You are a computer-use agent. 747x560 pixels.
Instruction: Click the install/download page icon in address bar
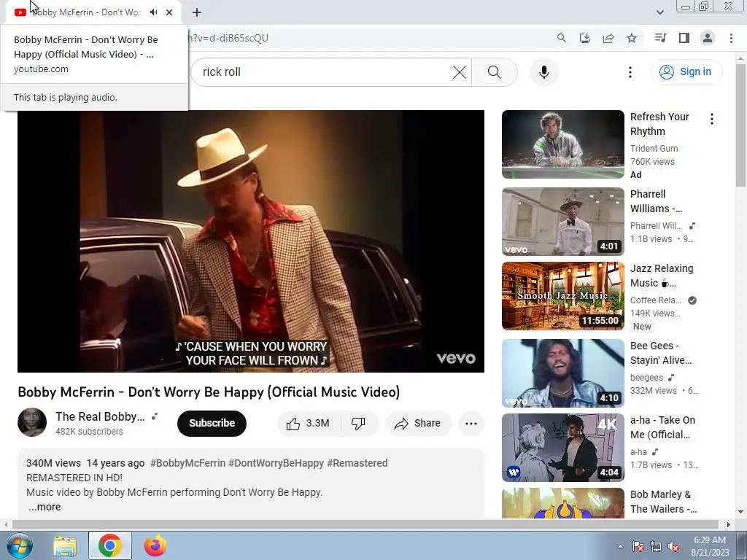tap(584, 38)
